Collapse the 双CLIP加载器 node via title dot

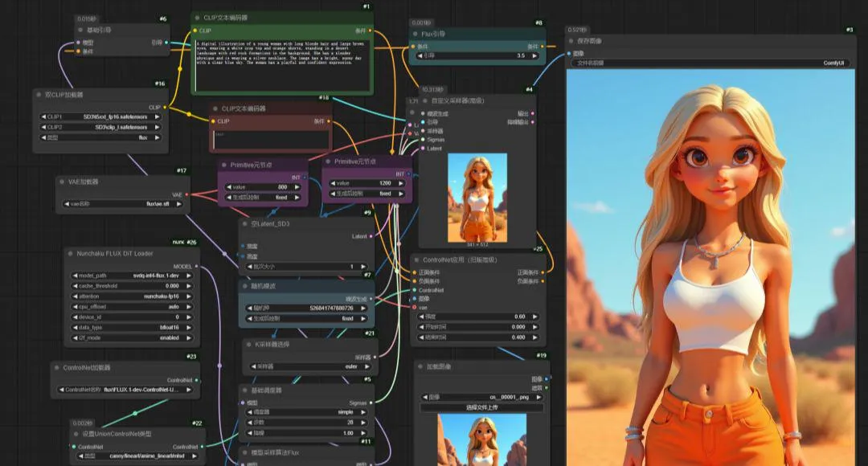tap(39, 95)
